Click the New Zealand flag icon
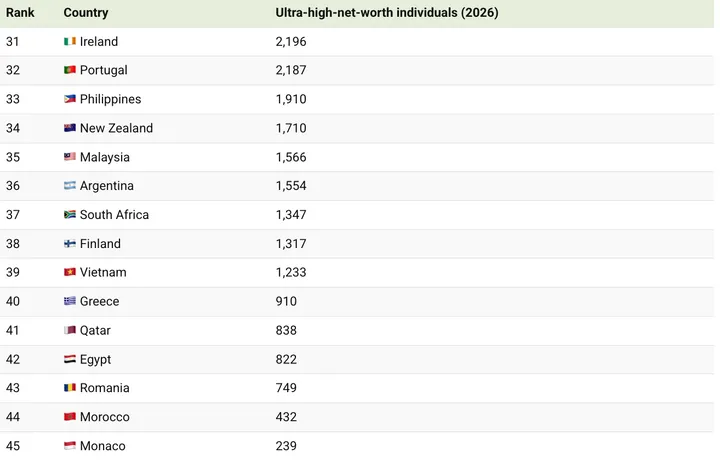Image resolution: width=720 pixels, height=461 pixels. tap(70, 128)
